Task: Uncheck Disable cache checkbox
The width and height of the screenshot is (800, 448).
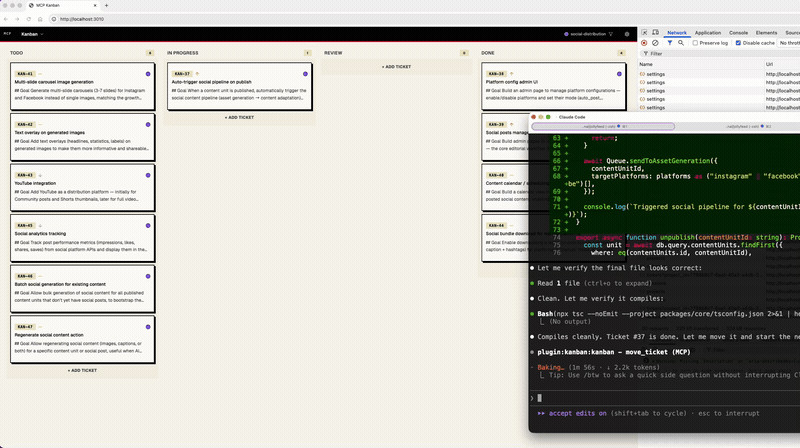Action: [x=738, y=43]
